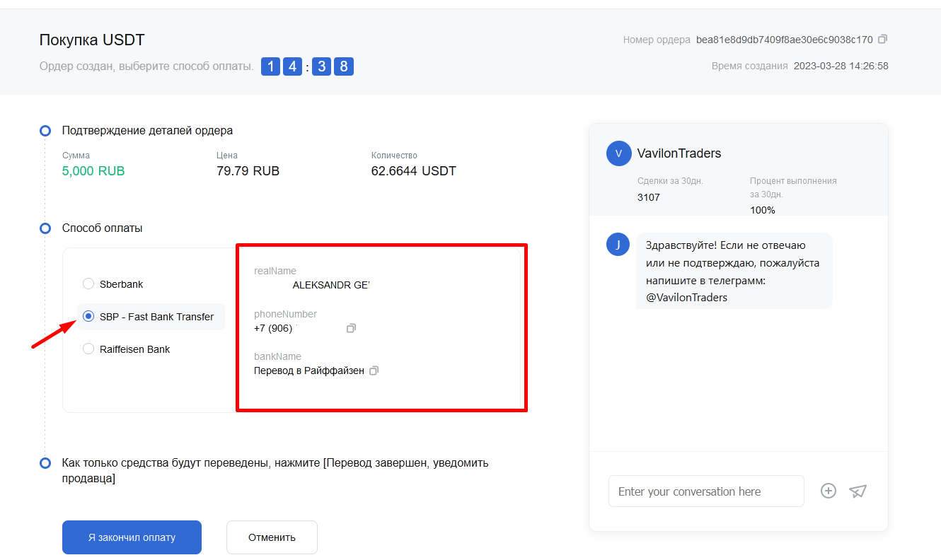Open VavilonTraders seller name
Viewport: 941px width, 560px height.
pos(679,153)
